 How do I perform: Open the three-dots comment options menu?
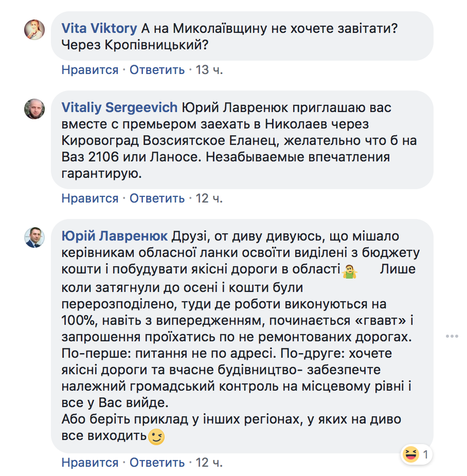click(x=452, y=336)
